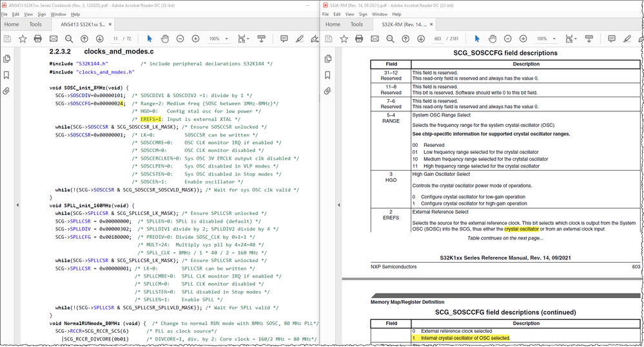Click 'SCG_SOSCCFG field descriptions' heading on page 603

point(505,53)
